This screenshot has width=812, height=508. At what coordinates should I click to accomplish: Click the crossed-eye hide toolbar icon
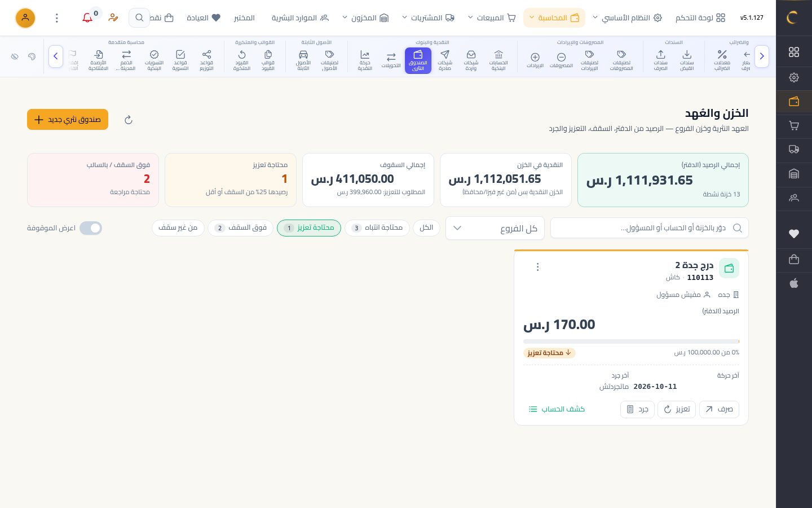tap(15, 56)
